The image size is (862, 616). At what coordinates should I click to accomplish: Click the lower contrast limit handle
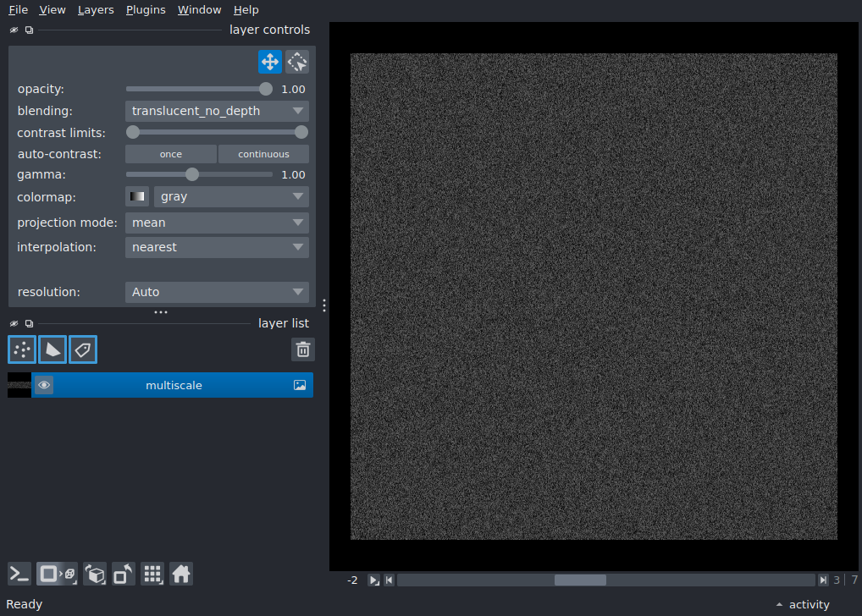point(132,133)
